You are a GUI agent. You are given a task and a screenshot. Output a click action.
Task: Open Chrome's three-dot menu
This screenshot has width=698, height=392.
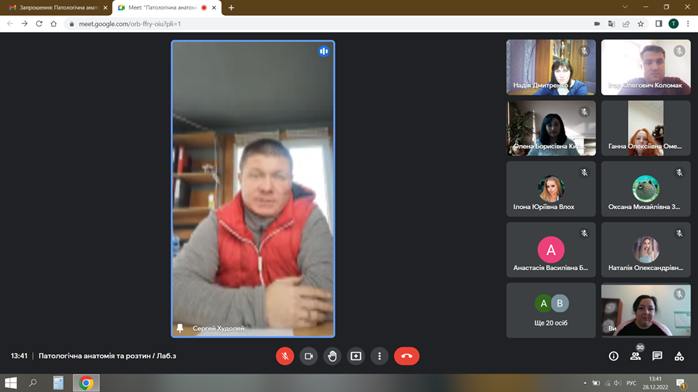[688, 24]
